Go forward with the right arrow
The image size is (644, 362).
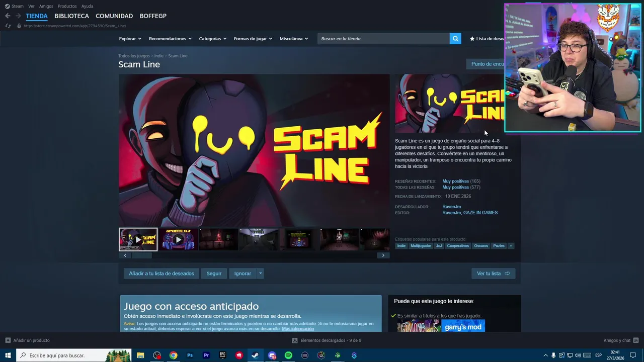pos(18,16)
